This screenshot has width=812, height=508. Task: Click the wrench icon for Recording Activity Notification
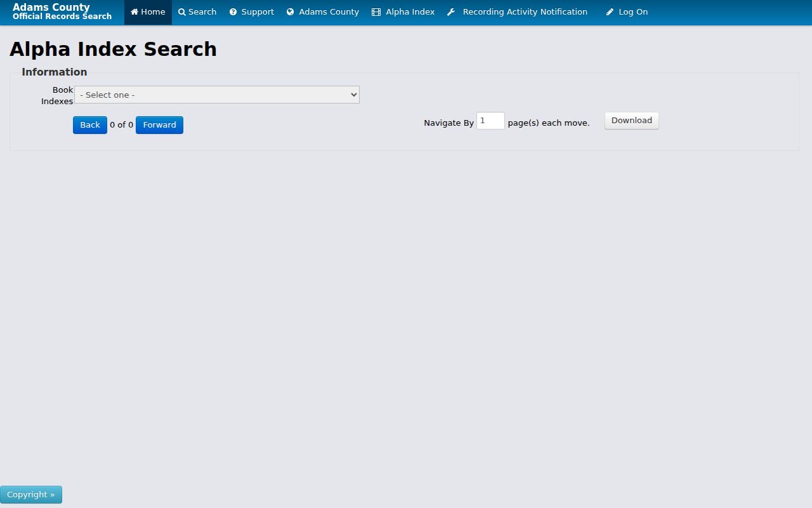[451, 12]
